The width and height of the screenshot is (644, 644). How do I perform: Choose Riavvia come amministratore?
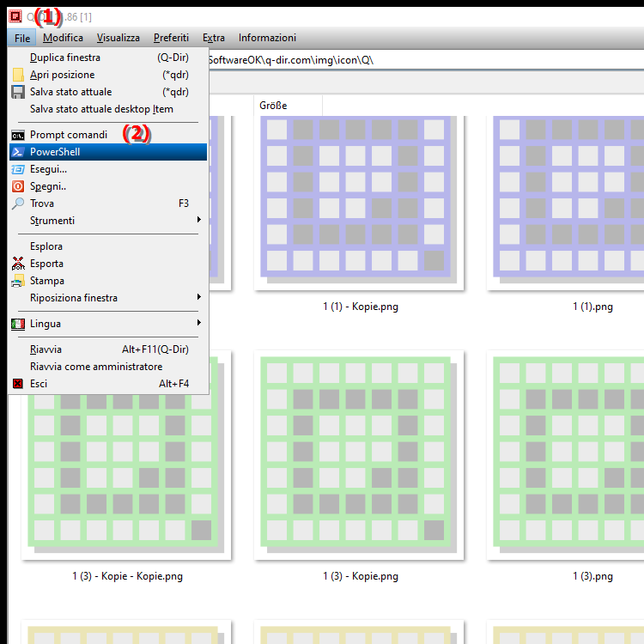click(108, 367)
